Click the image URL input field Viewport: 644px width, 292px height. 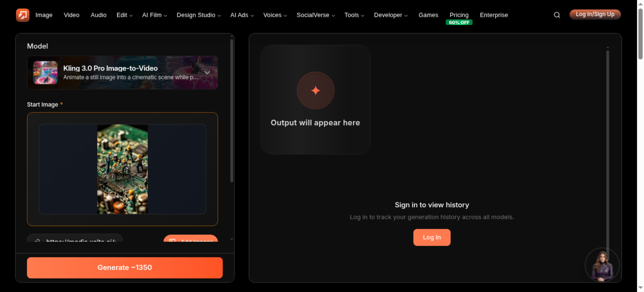pyautogui.click(x=75, y=238)
